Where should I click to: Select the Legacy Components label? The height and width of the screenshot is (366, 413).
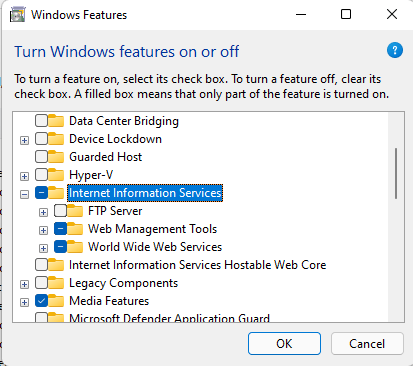[x=123, y=283]
